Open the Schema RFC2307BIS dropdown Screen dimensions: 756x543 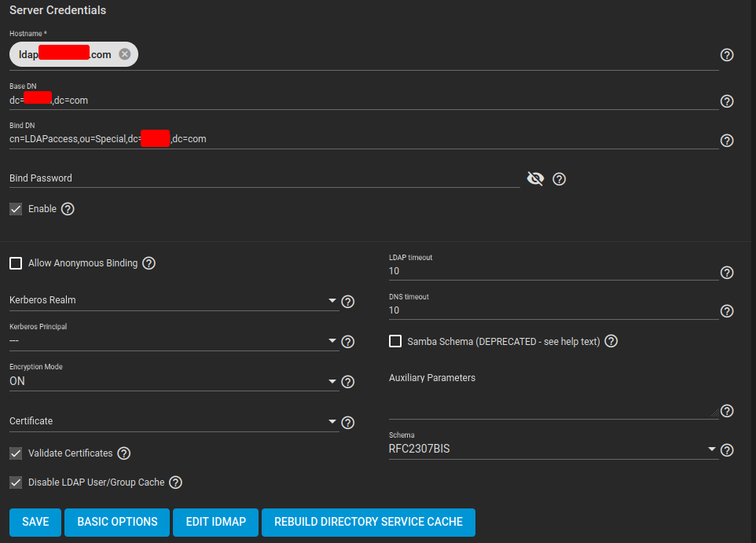[553, 449]
